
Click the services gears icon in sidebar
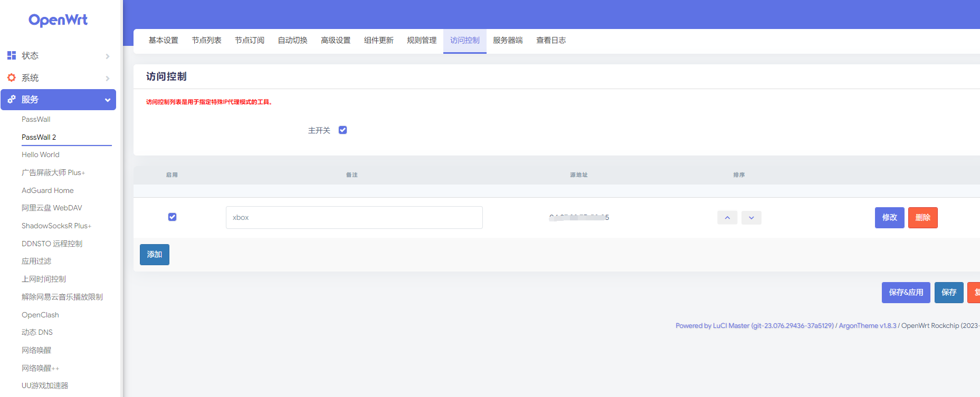pos(12,99)
